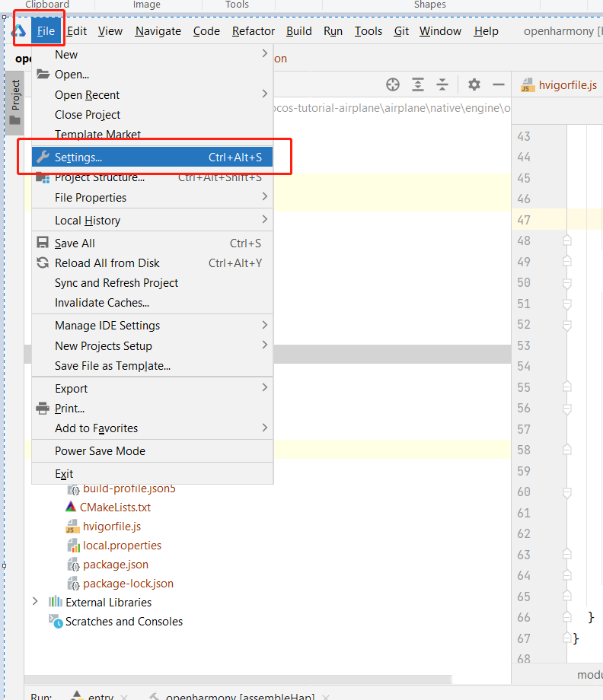Expand the File Properties submenu

click(x=152, y=197)
